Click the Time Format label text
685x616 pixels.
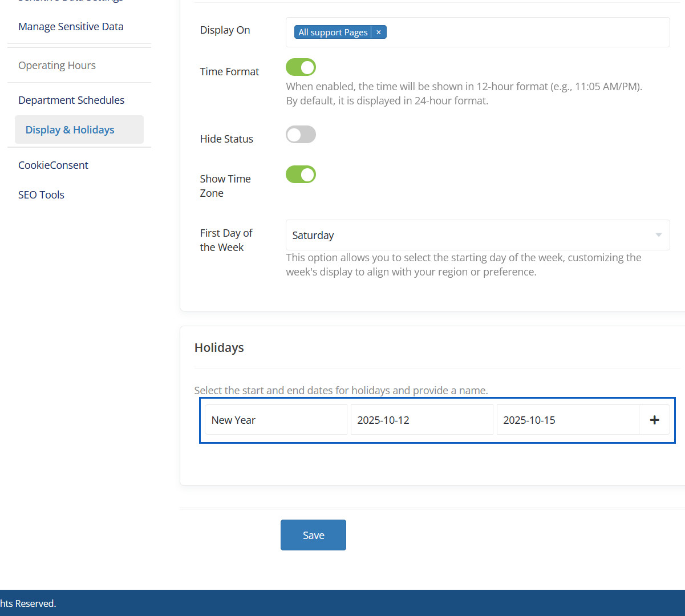click(x=229, y=72)
